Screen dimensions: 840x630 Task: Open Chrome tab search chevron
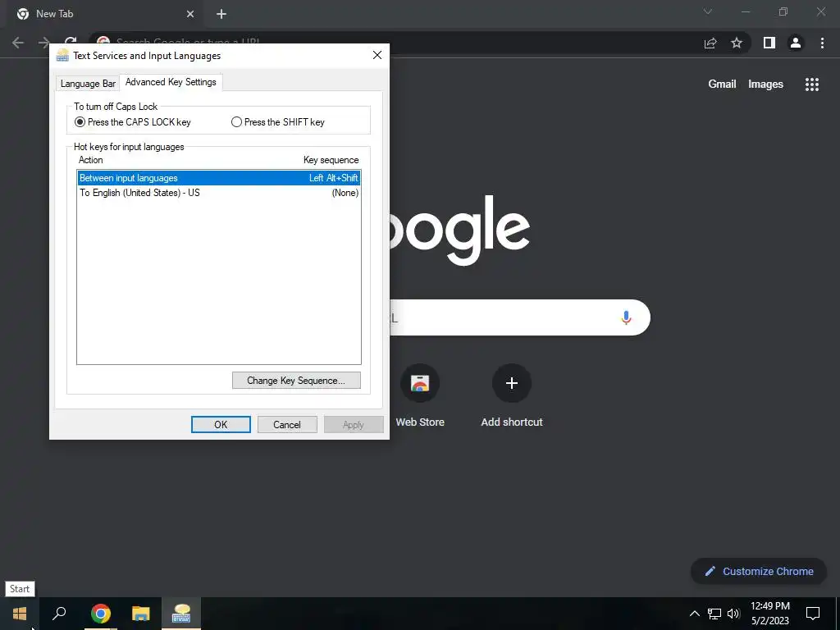(x=708, y=11)
